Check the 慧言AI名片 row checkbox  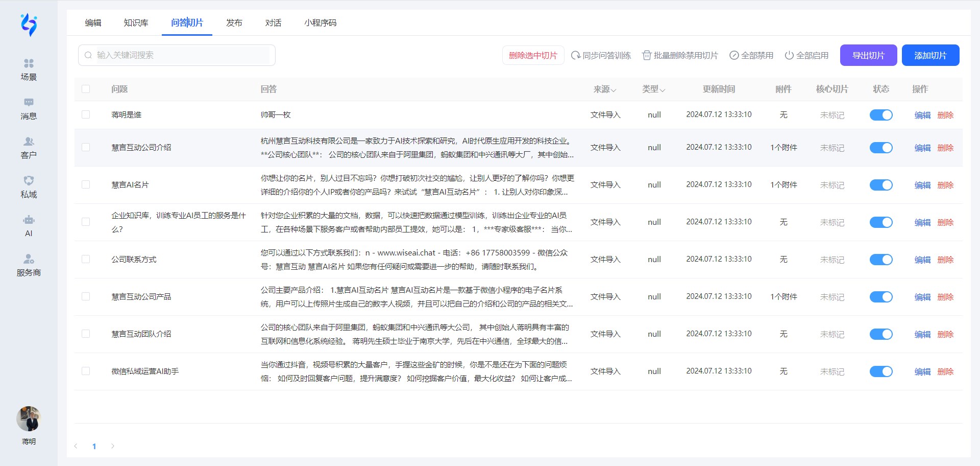coord(86,184)
